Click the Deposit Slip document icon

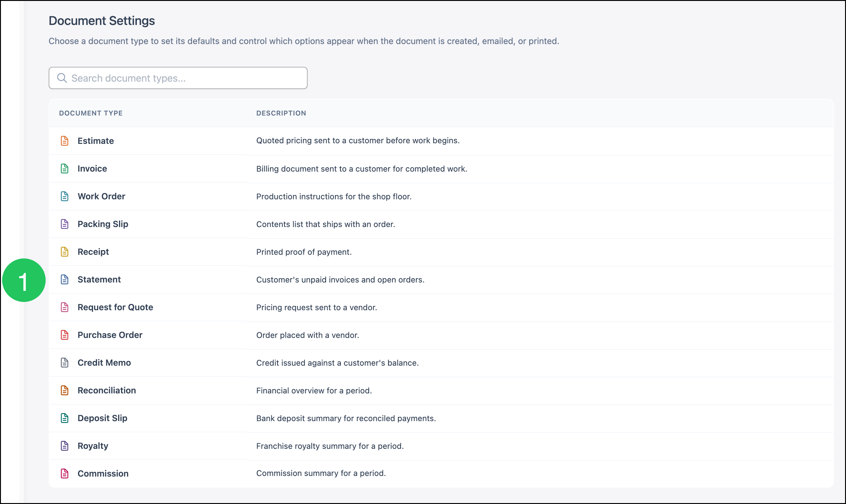(x=64, y=418)
